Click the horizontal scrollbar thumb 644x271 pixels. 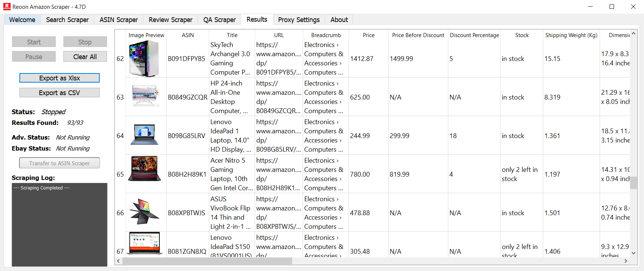[207, 261]
